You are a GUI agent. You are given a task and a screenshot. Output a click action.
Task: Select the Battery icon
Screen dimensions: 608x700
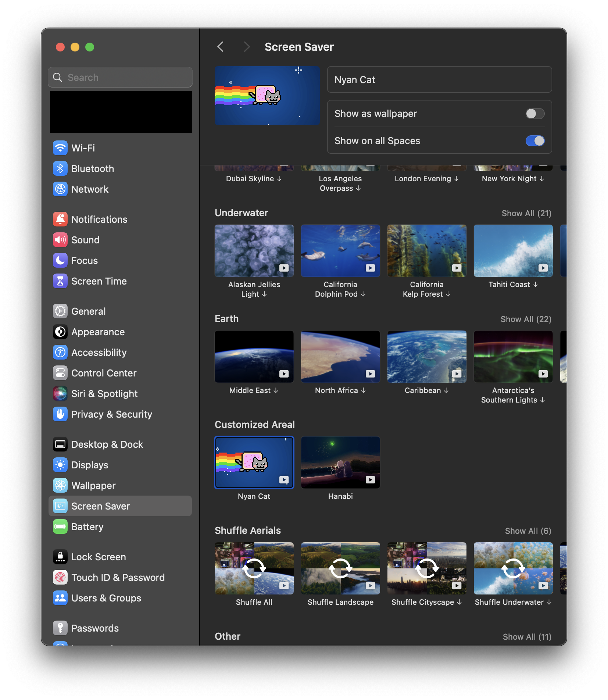click(60, 527)
